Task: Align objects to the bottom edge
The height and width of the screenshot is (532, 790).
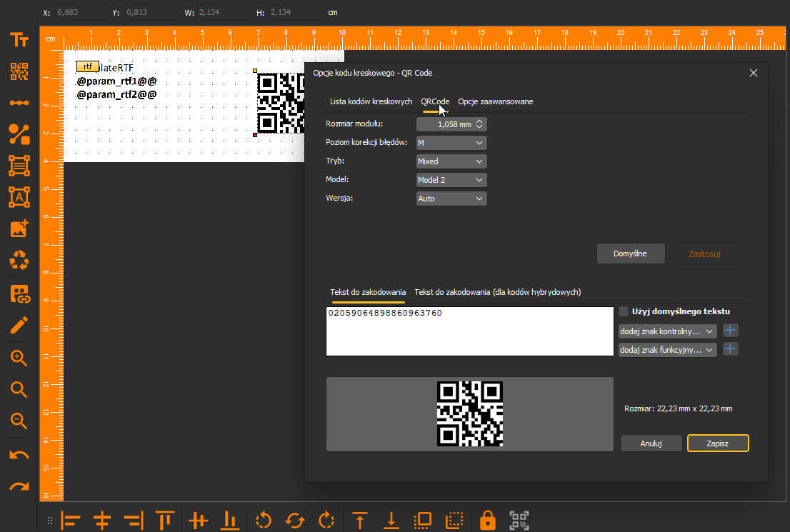Action: click(x=230, y=521)
